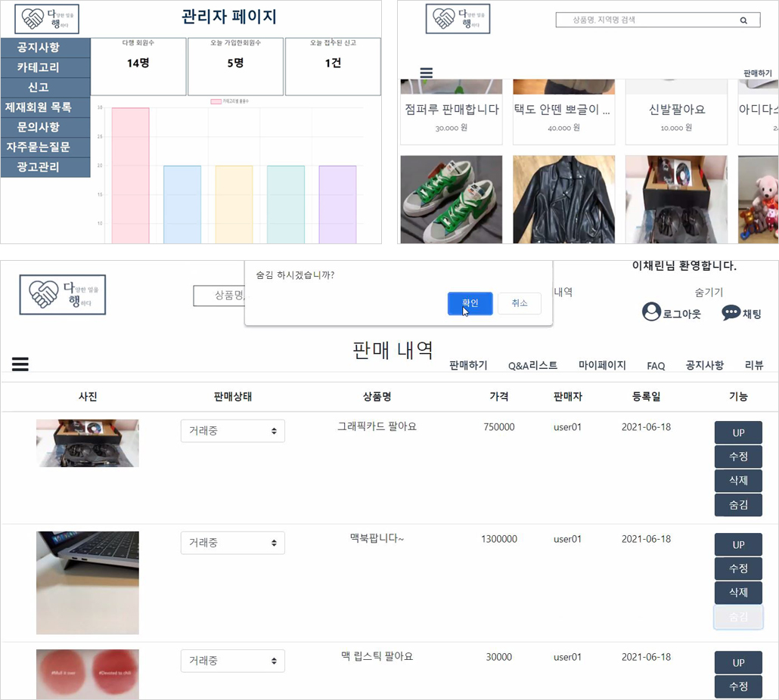
Task: Open the hamburger menu in the sales history page
Action: point(20,364)
